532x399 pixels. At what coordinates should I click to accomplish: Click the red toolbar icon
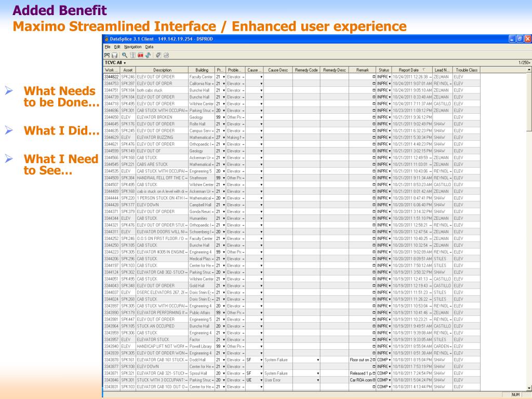click(x=140, y=55)
